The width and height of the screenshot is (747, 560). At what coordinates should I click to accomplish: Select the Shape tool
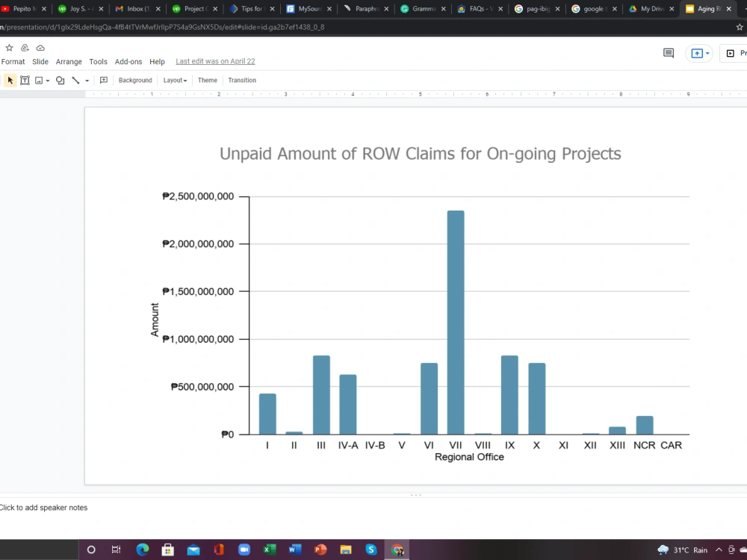(x=60, y=81)
